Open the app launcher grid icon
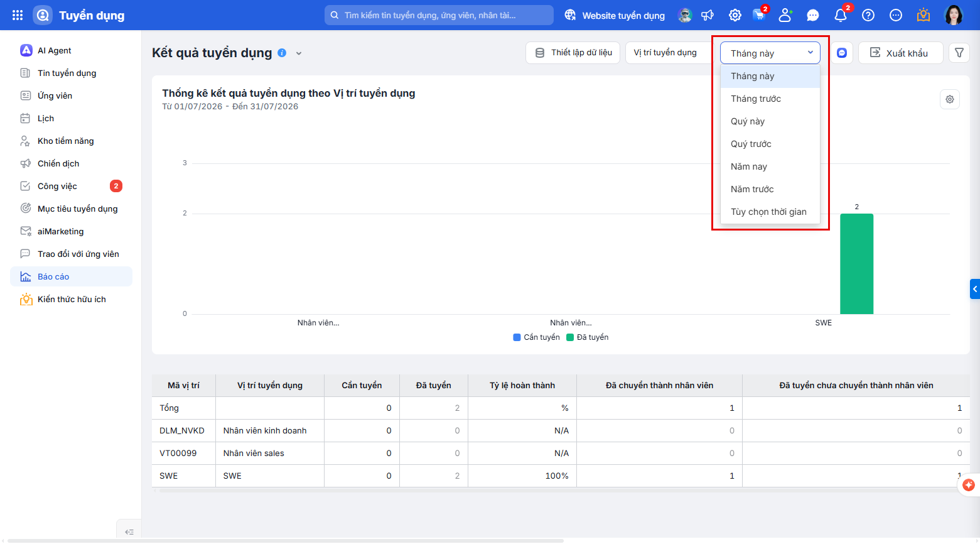 tap(18, 15)
